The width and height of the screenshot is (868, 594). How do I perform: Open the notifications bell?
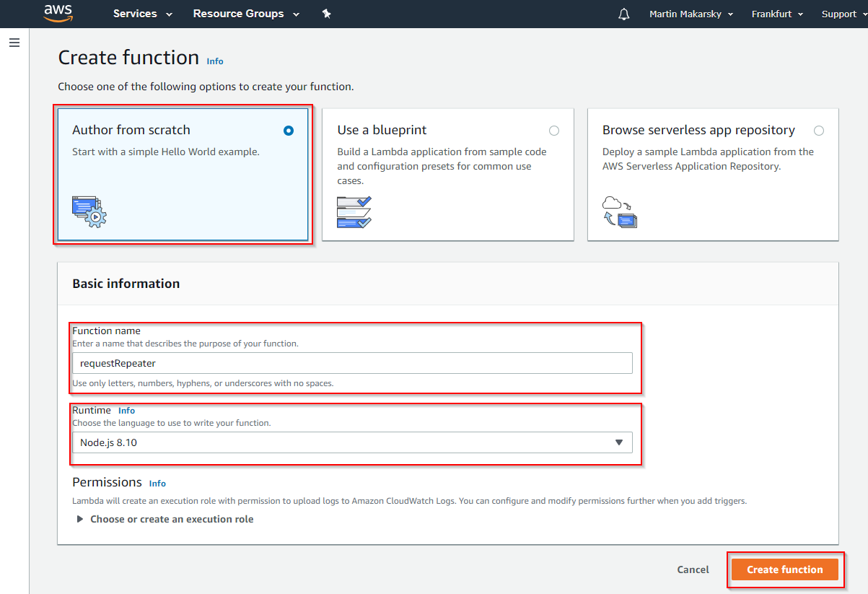click(623, 13)
